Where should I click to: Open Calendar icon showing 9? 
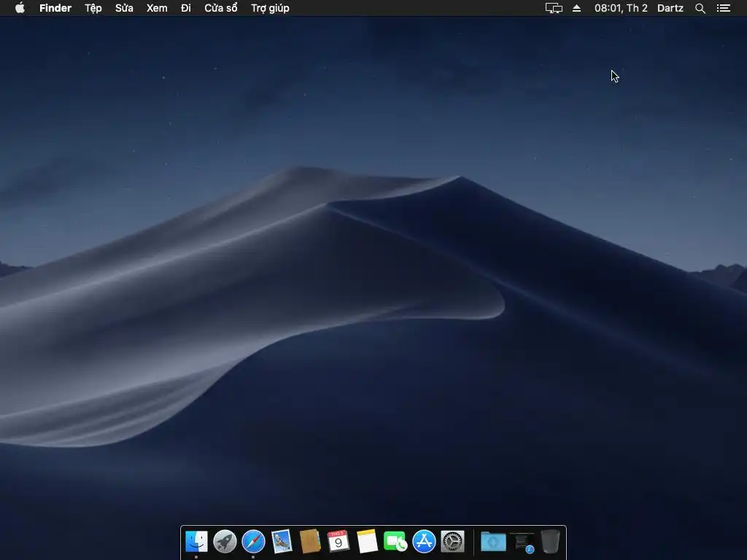(338, 542)
